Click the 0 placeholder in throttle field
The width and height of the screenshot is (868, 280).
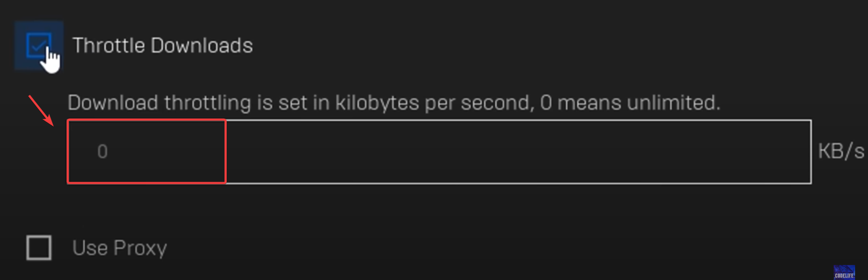(103, 152)
